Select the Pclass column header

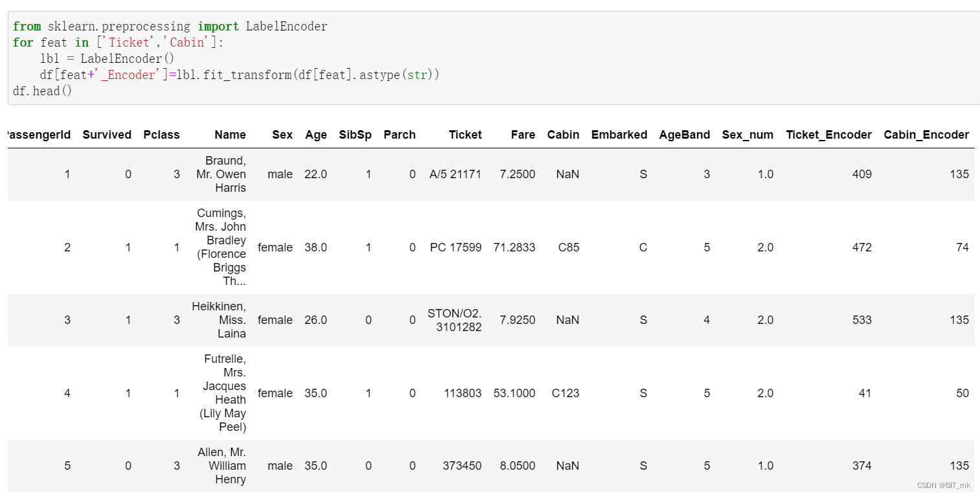coord(162,135)
